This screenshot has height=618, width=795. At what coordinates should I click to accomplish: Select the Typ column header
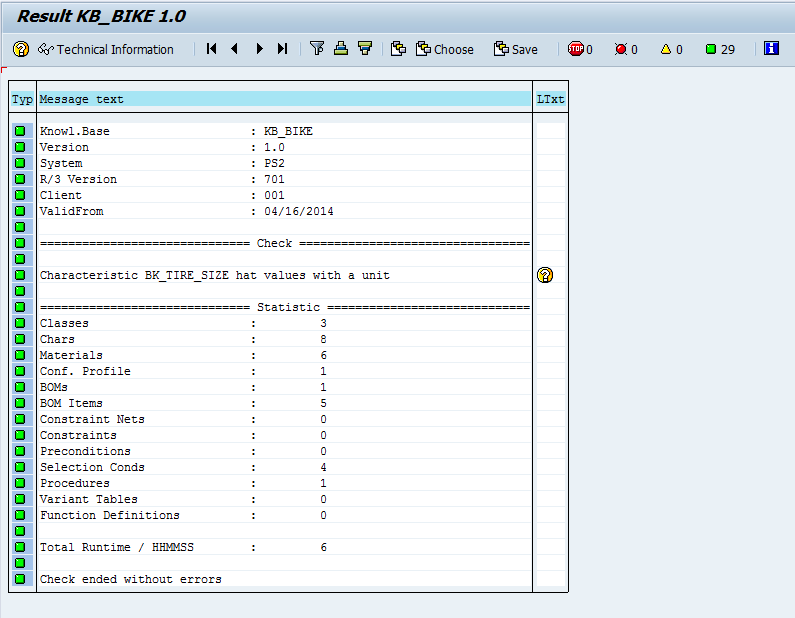click(22, 99)
